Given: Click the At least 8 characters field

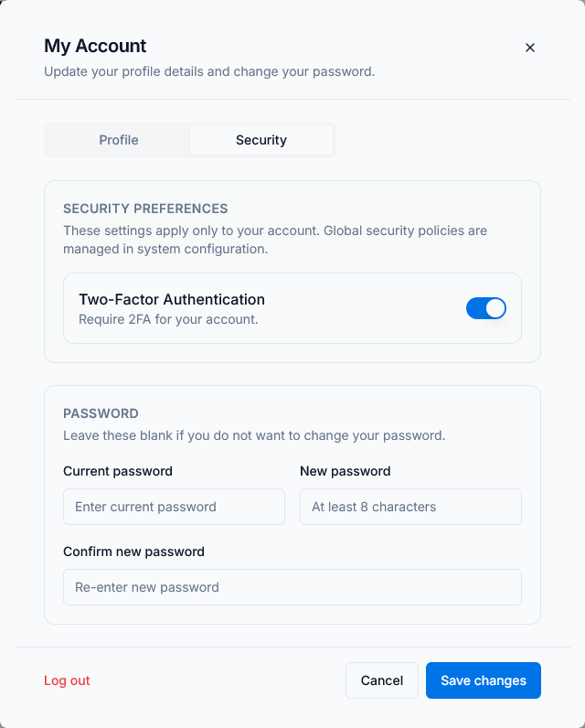Looking at the screenshot, I should pos(410,507).
